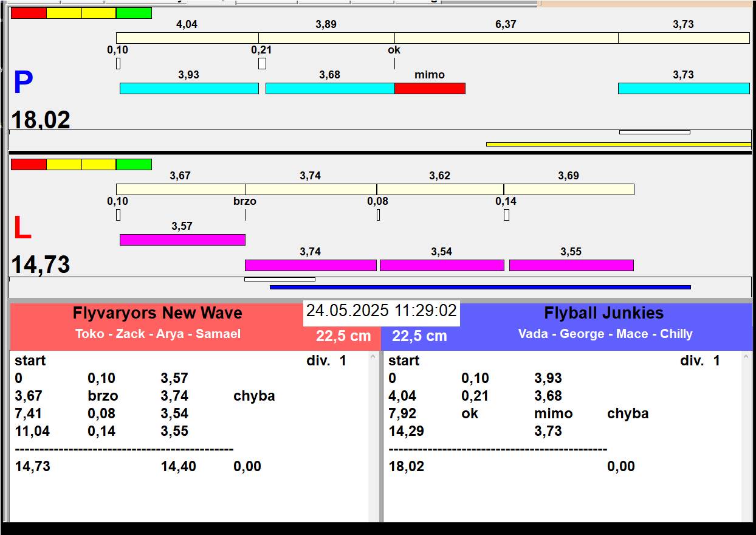This screenshot has height=535, width=756.
Task: Select the cream segment labeled 3,62 in lane L
Action: click(440, 189)
